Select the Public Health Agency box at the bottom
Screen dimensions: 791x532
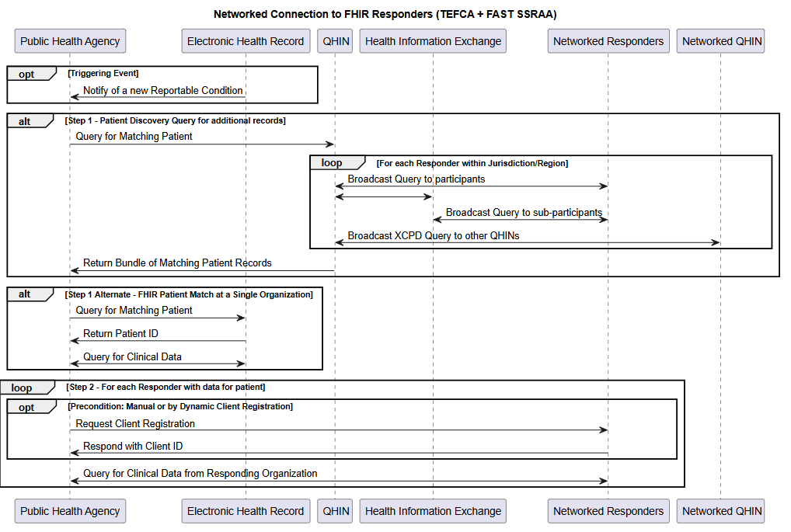(x=69, y=511)
